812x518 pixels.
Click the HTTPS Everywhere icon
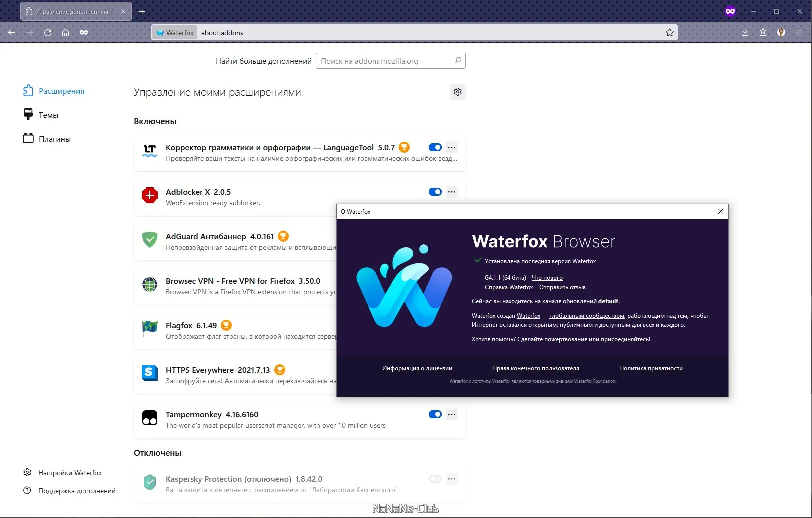(x=150, y=373)
